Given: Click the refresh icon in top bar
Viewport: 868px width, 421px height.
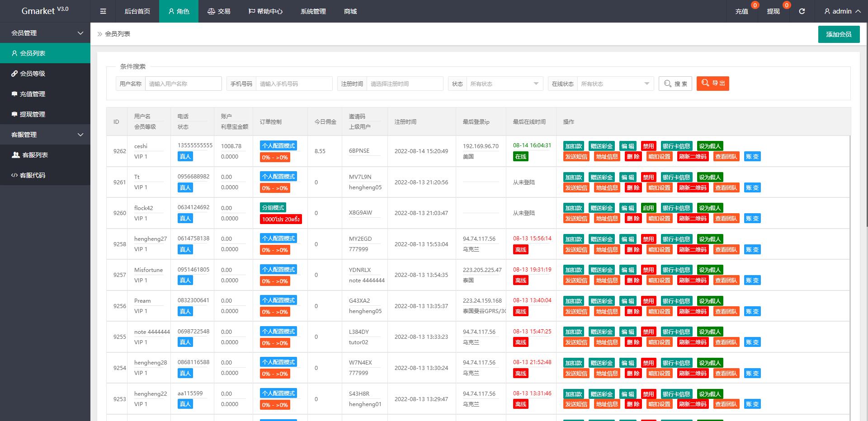Looking at the screenshot, I should (x=802, y=11).
